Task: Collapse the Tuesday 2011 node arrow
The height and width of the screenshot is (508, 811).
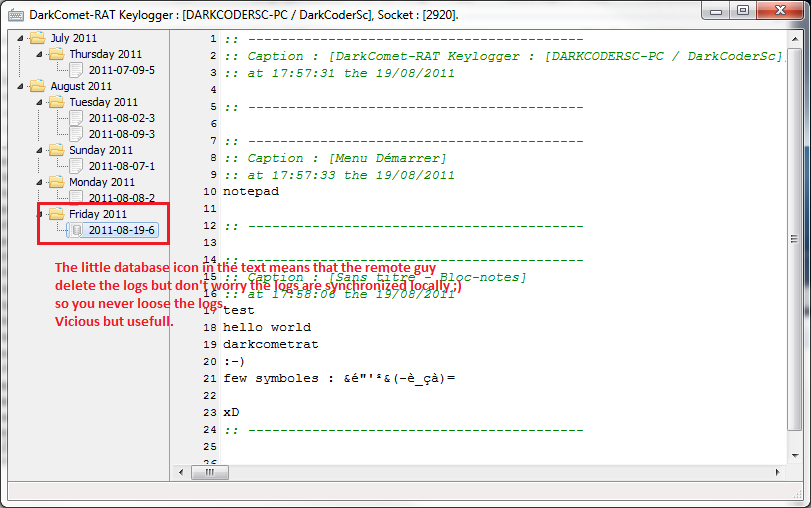Action: (41, 102)
